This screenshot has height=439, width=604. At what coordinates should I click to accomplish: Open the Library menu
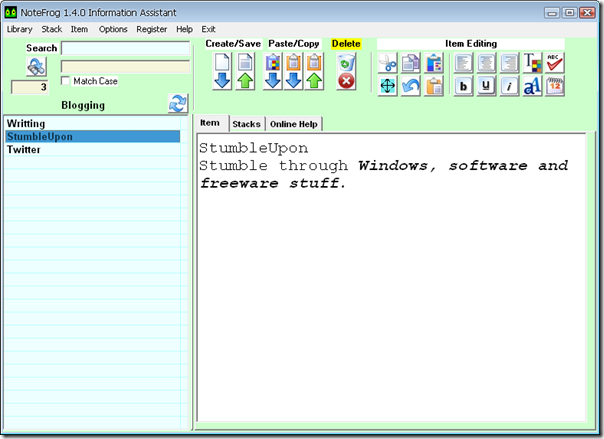point(20,29)
